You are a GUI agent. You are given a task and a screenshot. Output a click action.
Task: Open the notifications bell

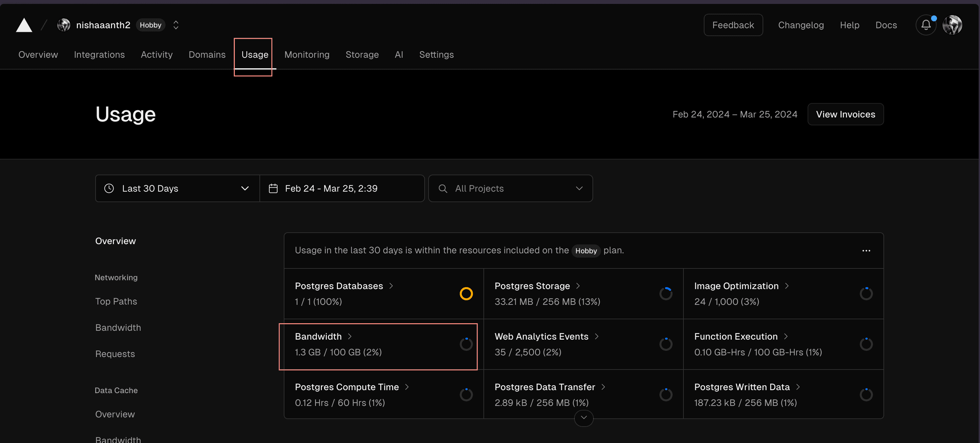[925, 25]
